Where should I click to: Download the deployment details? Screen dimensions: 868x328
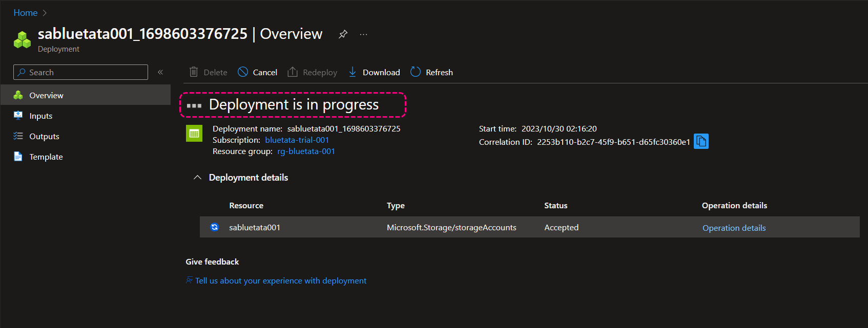pos(374,72)
